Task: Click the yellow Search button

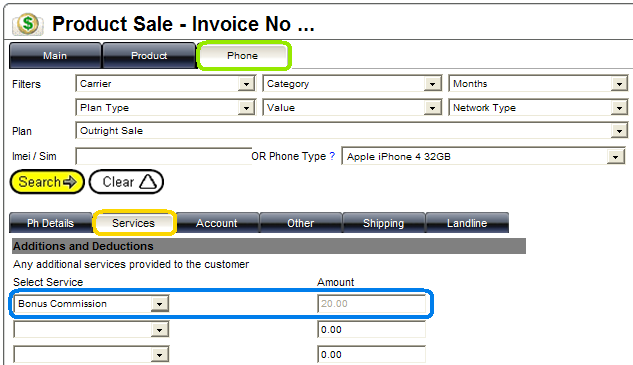Action: tap(47, 182)
